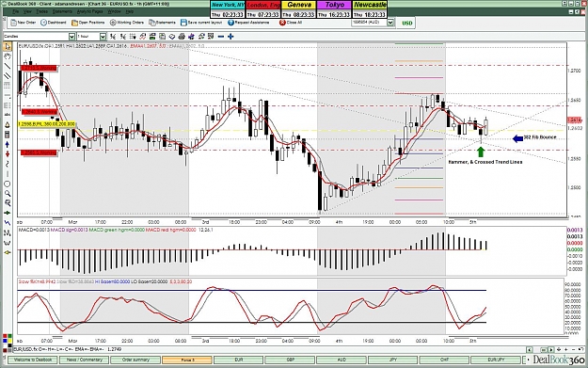This screenshot has width=588, height=368.
Task: Switch to Order summary tab
Action: (x=135, y=360)
